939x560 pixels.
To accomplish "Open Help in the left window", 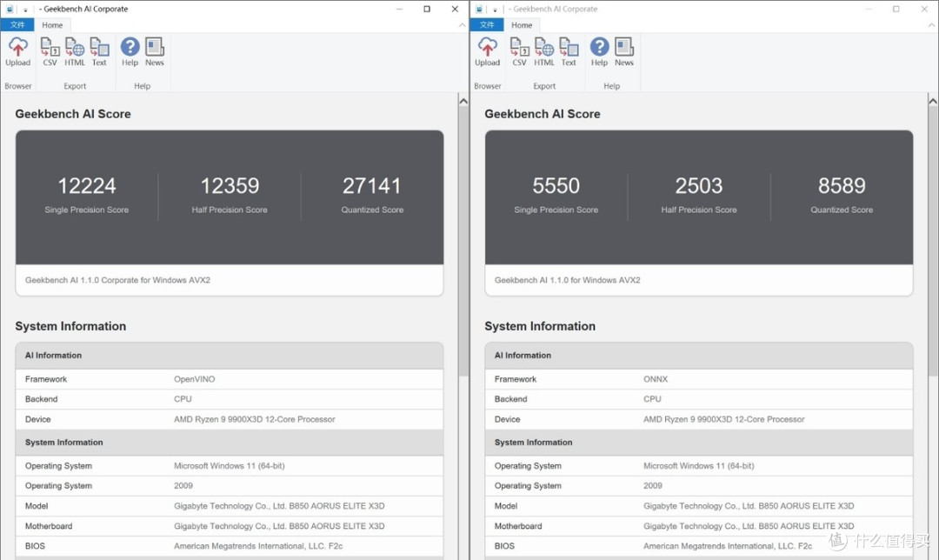I will 130,51.
